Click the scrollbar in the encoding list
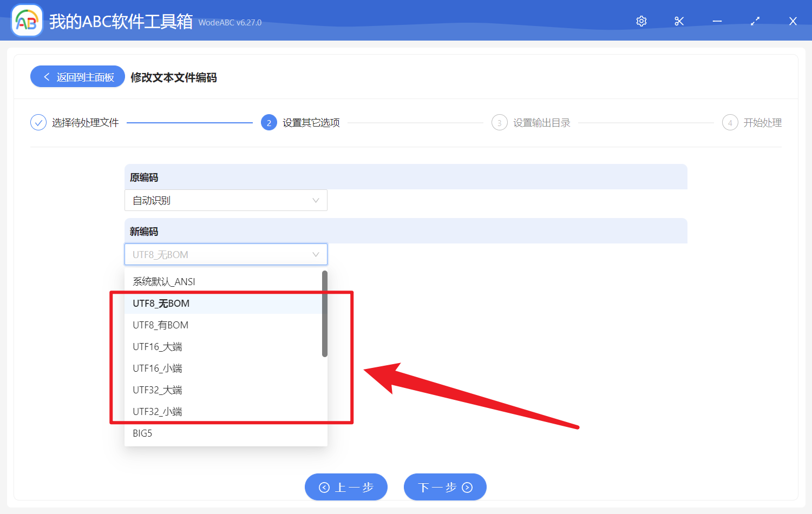This screenshot has width=812, height=514. tap(324, 314)
